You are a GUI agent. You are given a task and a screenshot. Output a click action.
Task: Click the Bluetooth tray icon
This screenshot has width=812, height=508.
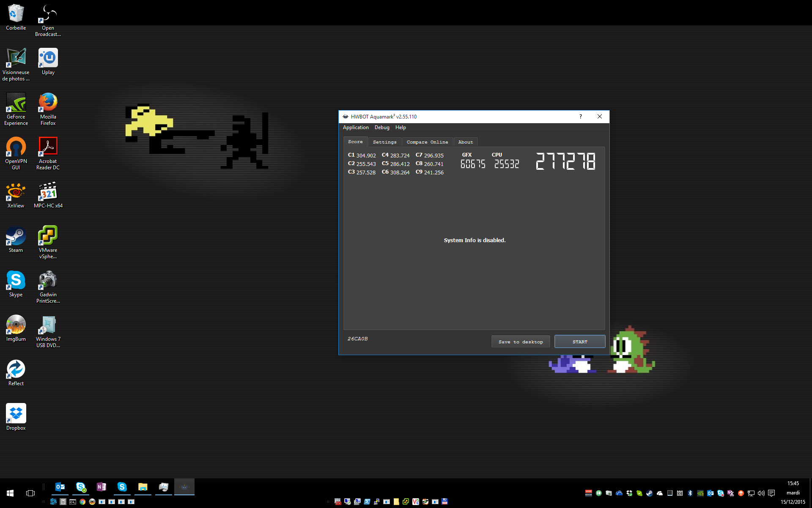tap(690, 493)
